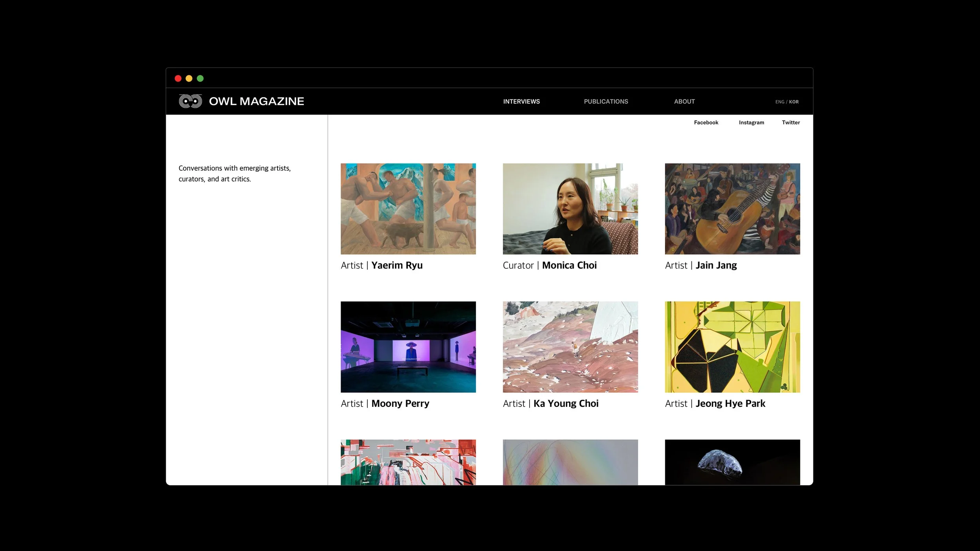The width and height of the screenshot is (980, 551).
Task: Click the yellow minimize window dot
Action: click(x=189, y=78)
